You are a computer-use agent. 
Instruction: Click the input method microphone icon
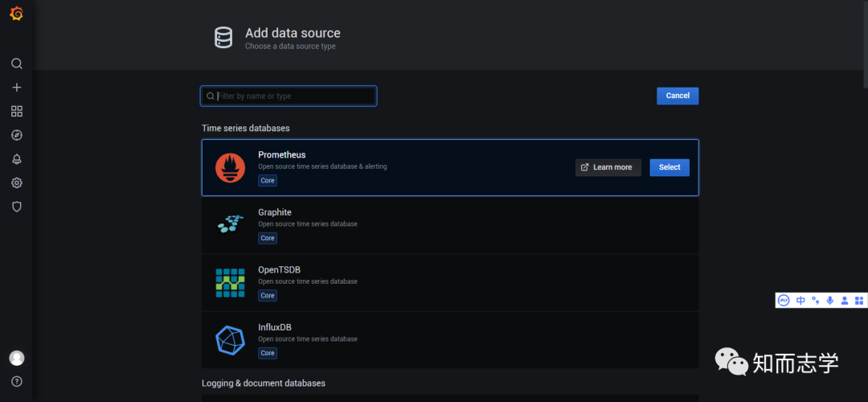(829, 301)
